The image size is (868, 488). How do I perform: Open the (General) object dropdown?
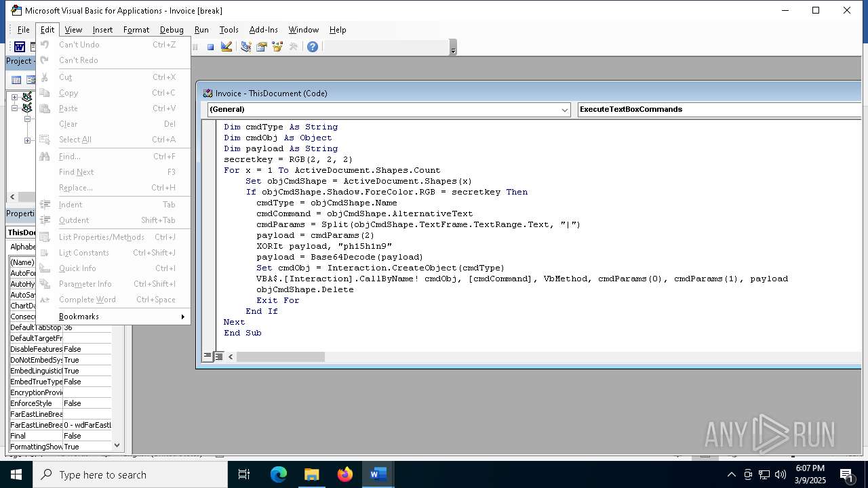pyautogui.click(x=565, y=110)
